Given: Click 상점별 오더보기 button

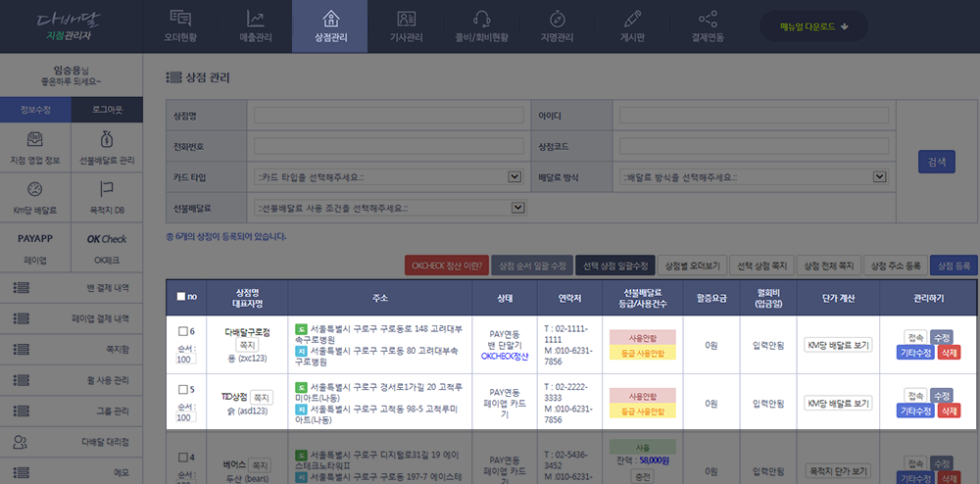Looking at the screenshot, I should [x=692, y=266].
